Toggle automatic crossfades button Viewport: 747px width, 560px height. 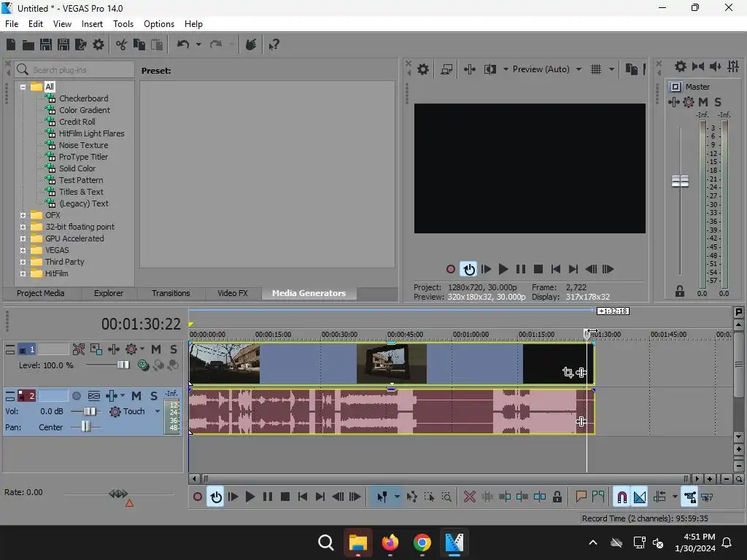point(640,497)
